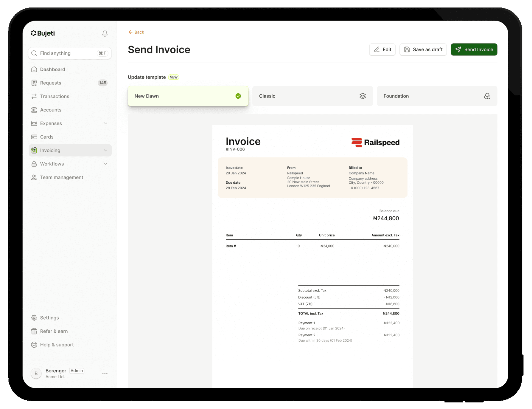Click the Edit button
Screen dimensions: 532x409
(382, 49)
